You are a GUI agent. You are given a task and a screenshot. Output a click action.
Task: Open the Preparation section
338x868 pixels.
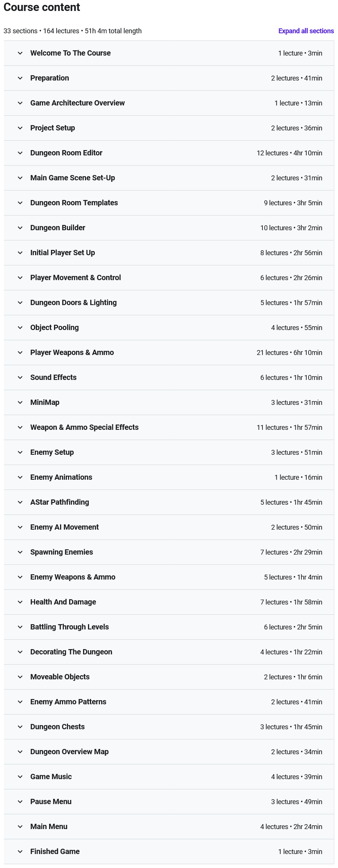pyautogui.click(x=169, y=78)
